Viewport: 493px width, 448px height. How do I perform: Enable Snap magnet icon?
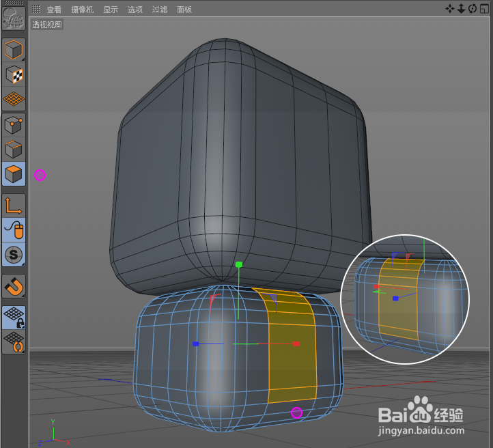tap(14, 286)
